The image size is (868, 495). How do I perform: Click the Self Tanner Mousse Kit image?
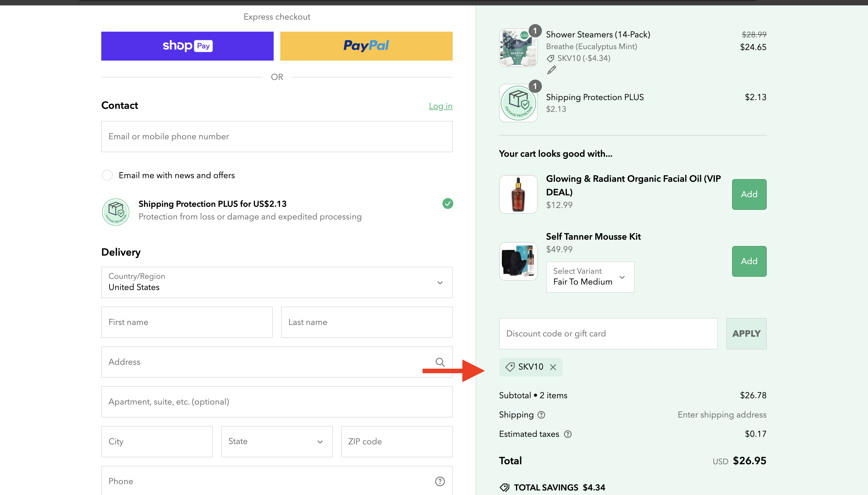coord(517,261)
